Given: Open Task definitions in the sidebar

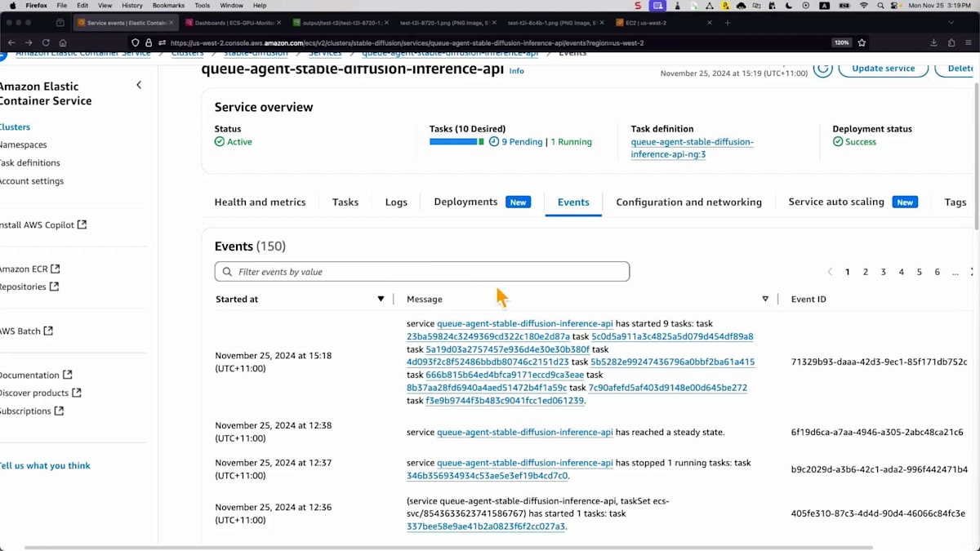Looking at the screenshot, I should click(x=29, y=162).
